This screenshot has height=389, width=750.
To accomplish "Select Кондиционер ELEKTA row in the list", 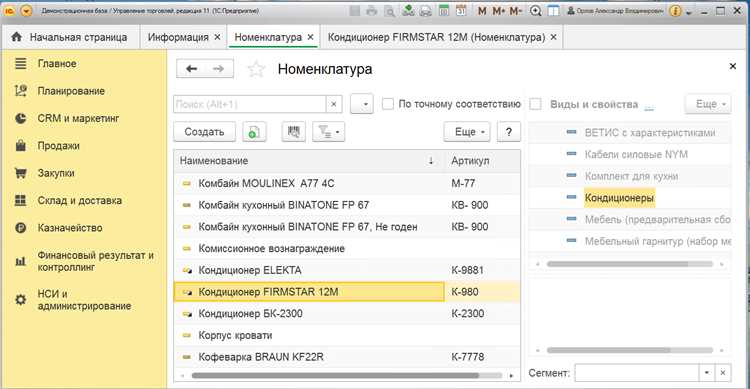I will 347,270.
